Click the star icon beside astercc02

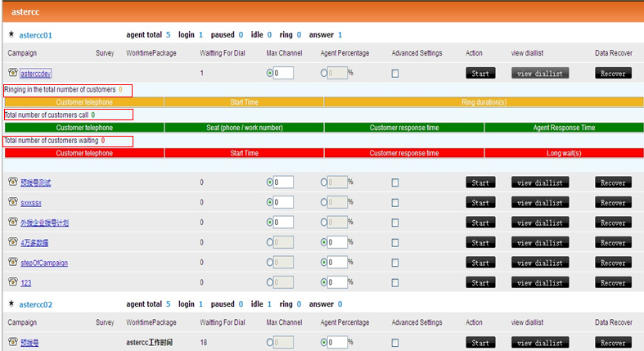tap(11, 304)
